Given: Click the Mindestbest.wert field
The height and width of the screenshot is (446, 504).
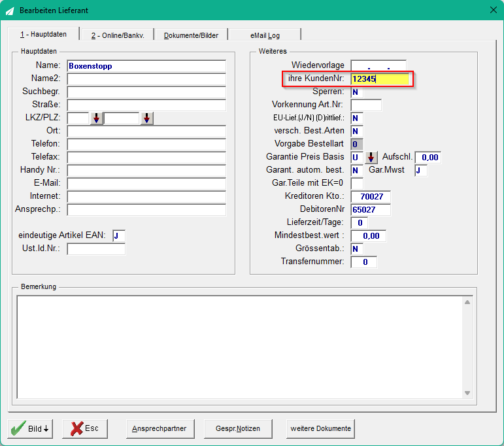Looking at the screenshot, I should [x=368, y=235].
